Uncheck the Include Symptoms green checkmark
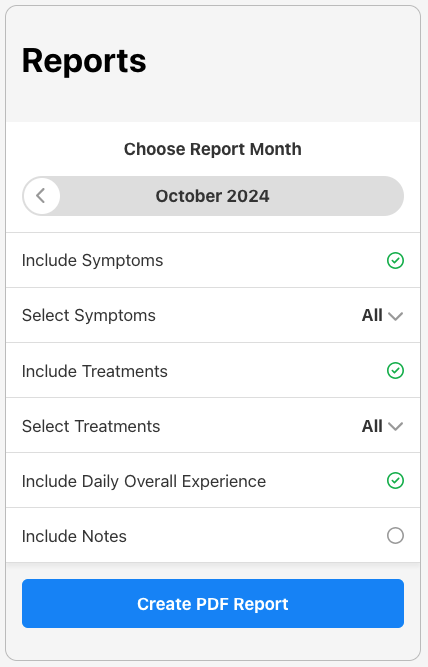Screen dimensions: 428x667 pyautogui.click(x=395, y=260)
